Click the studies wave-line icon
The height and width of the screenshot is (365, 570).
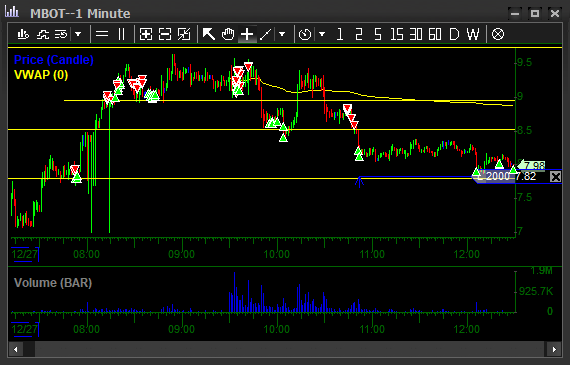[43, 35]
